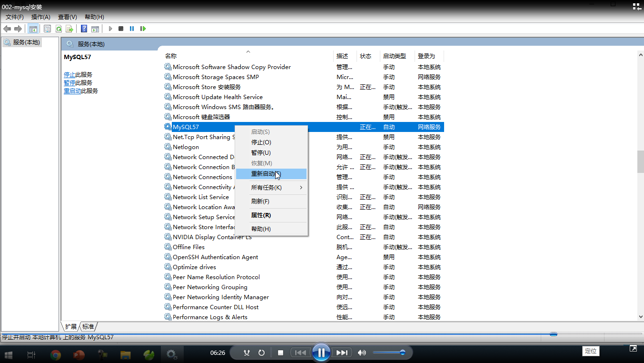Choose 暂停(U) in the context menu
The image size is (644, 363).
[271, 153]
